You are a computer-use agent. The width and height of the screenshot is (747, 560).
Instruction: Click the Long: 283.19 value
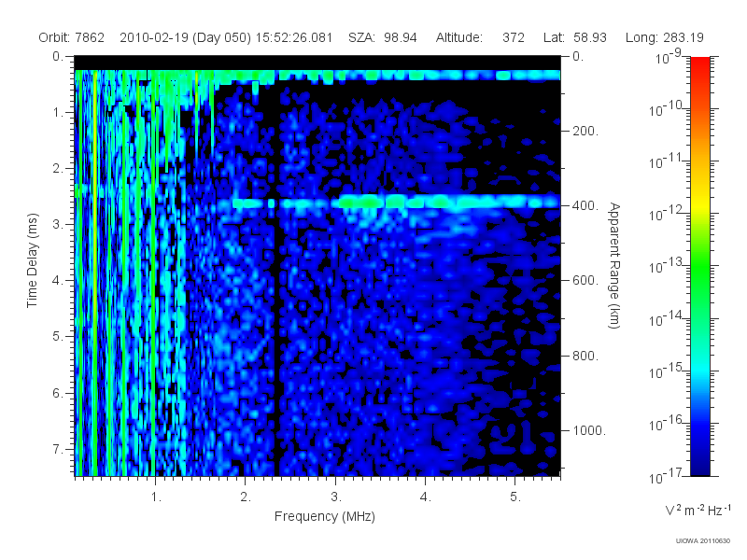665,37
